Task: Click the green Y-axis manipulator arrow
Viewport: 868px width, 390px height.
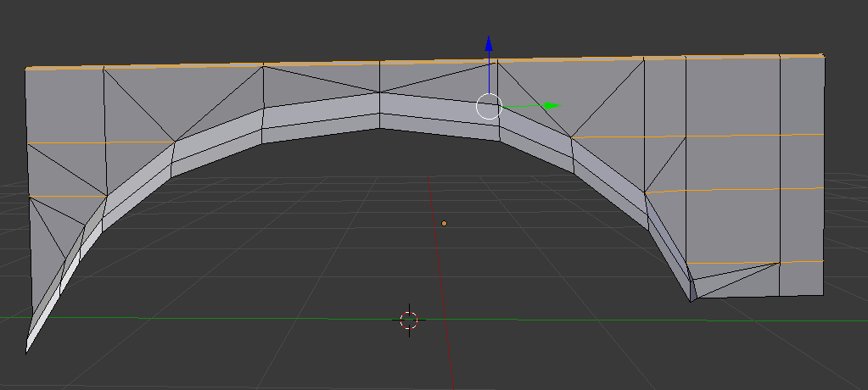Action: click(x=552, y=106)
